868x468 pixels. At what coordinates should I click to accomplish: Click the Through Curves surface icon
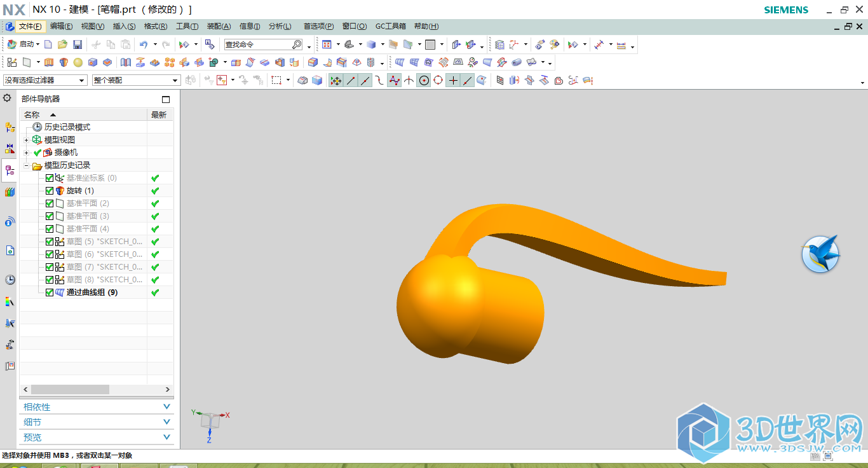pyautogui.click(x=400, y=62)
